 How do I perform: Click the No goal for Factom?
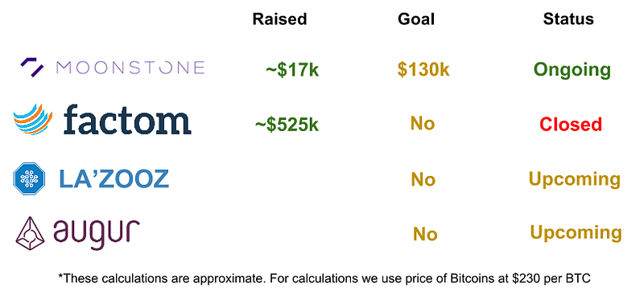423,123
